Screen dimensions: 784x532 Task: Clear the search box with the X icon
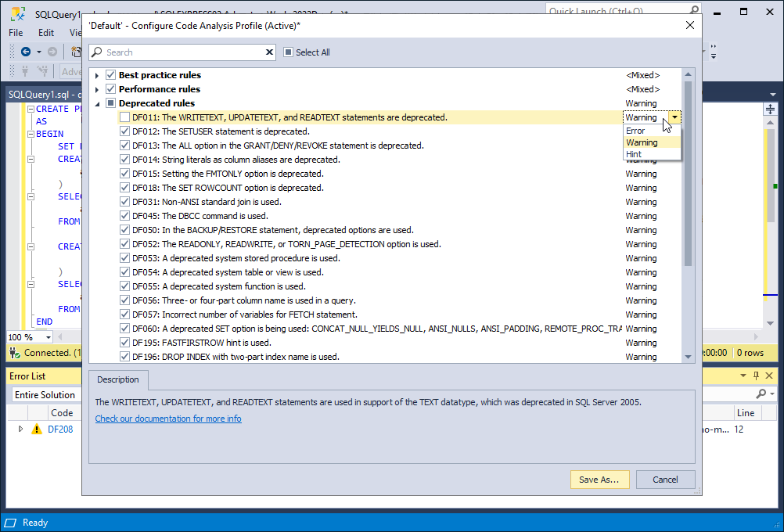tap(270, 52)
